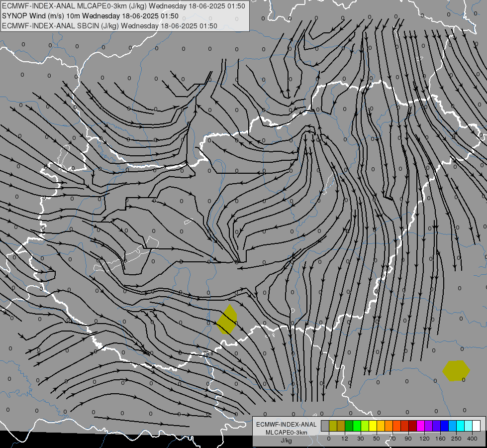The height and width of the screenshot is (448, 487).
Task: Select the magenta legend swatch before 120
Action: [x=420, y=426]
